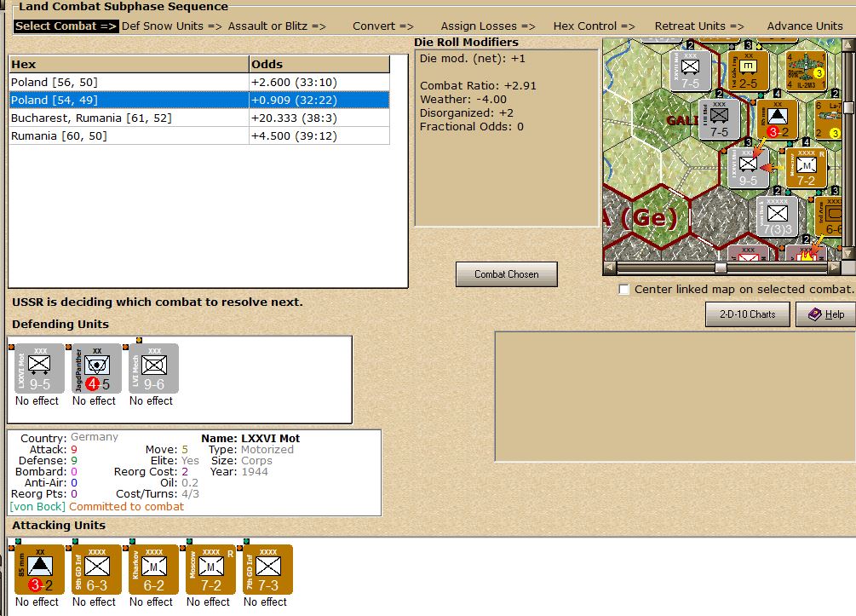This screenshot has width=856, height=616.
Task: Click the IL-2M3 aircraft counter on map
Action: click(806, 71)
